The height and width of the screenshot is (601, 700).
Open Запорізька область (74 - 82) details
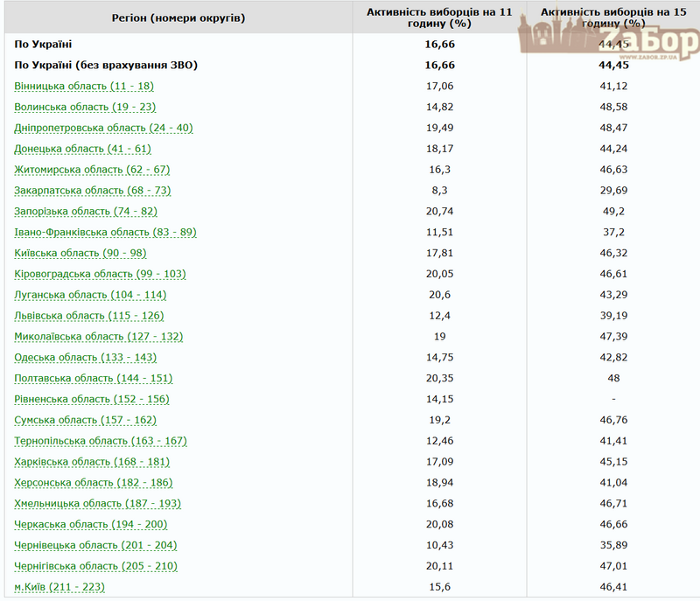coord(86,212)
